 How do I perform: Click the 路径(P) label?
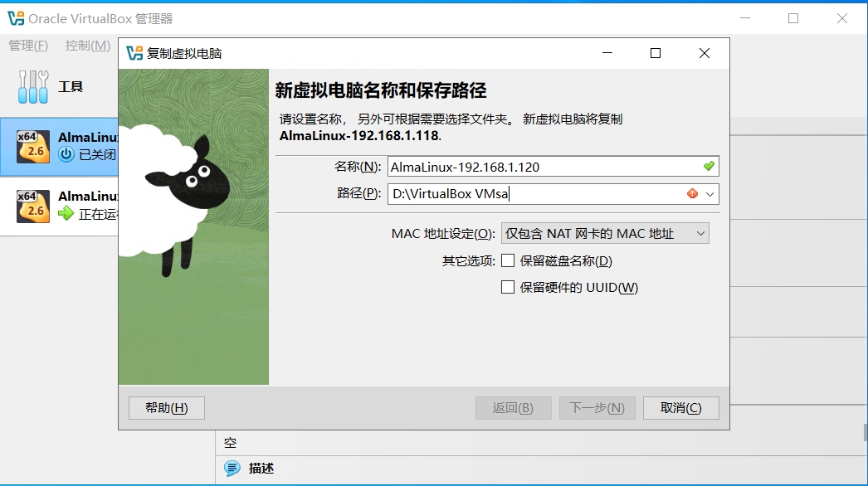click(358, 193)
